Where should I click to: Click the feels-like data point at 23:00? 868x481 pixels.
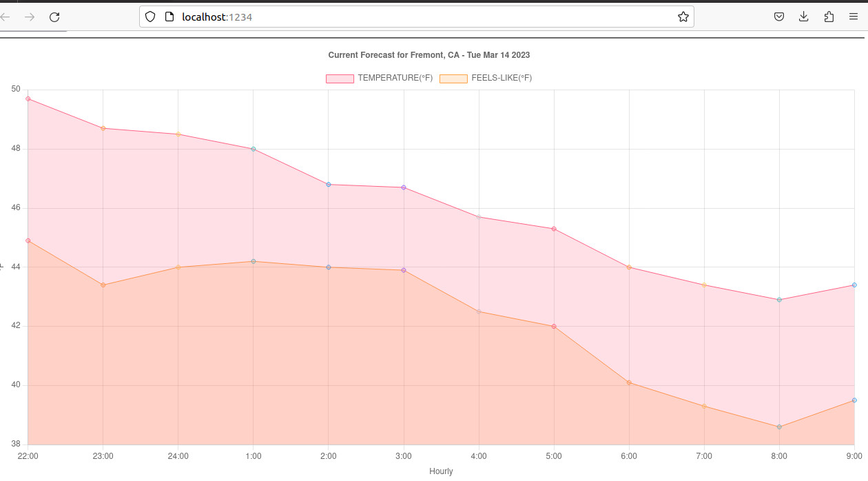103,285
